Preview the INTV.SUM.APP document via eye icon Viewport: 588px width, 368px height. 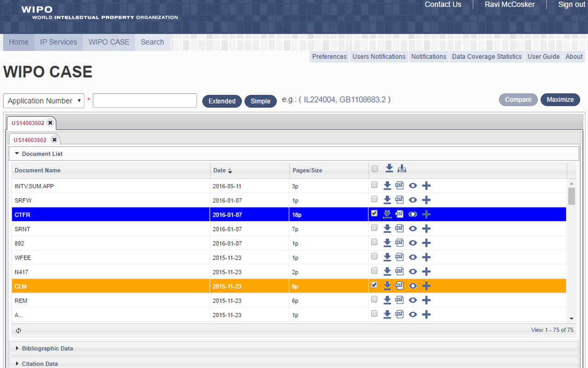[x=413, y=186]
